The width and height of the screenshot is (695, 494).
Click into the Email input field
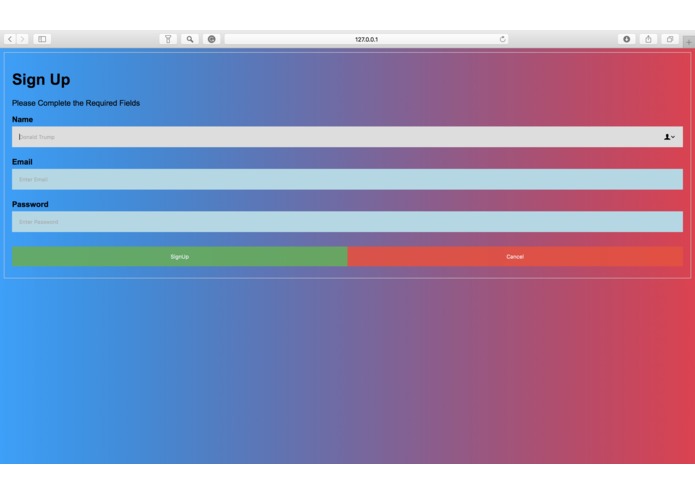click(347, 179)
